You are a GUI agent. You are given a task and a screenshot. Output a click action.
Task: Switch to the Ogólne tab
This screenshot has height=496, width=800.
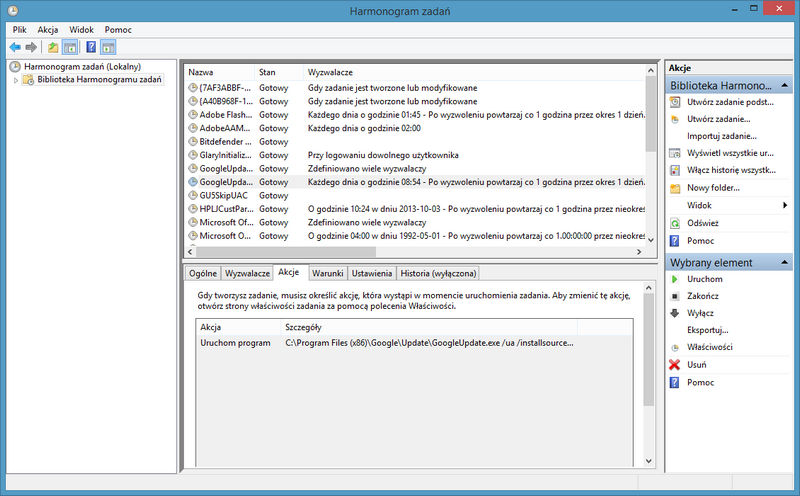[x=203, y=274]
